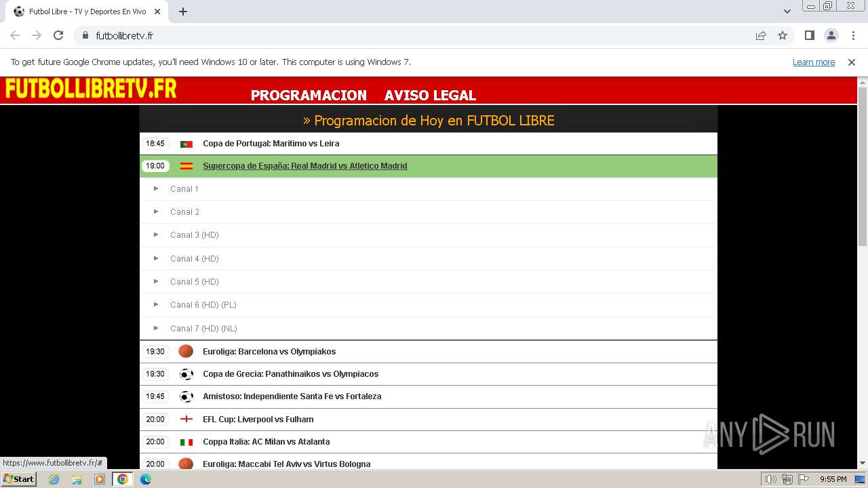Open the Windows Start menu
The image size is (868, 488).
[19, 479]
